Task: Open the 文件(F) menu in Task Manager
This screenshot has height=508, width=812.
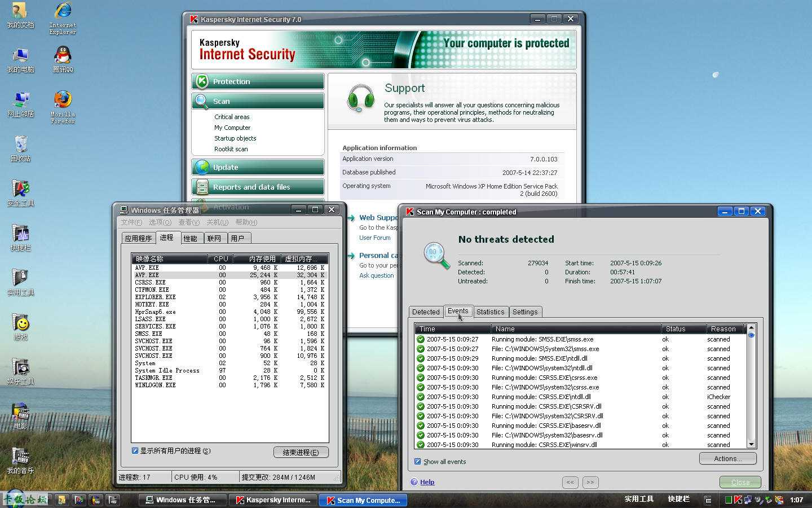Action: (x=131, y=222)
